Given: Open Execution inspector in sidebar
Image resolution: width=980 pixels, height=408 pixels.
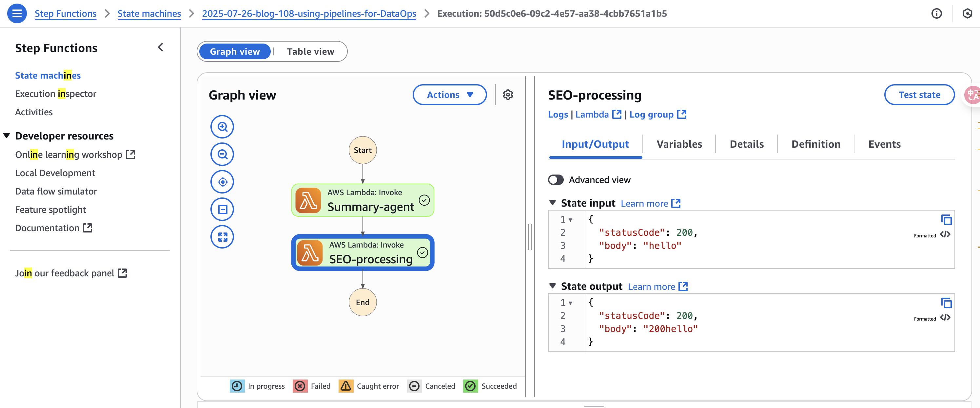Looking at the screenshot, I should (55, 94).
